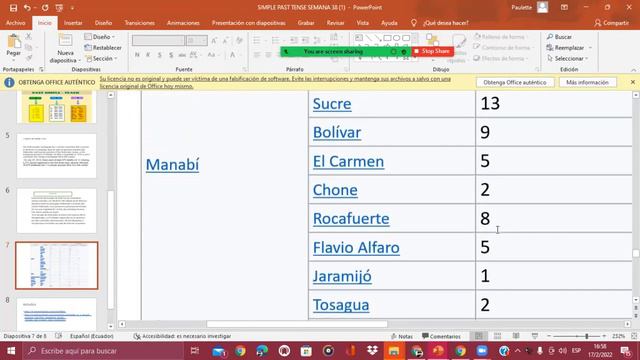This screenshot has width=640, height=360.
Task: Close the yellow license warning bar
Action: (x=633, y=82)
